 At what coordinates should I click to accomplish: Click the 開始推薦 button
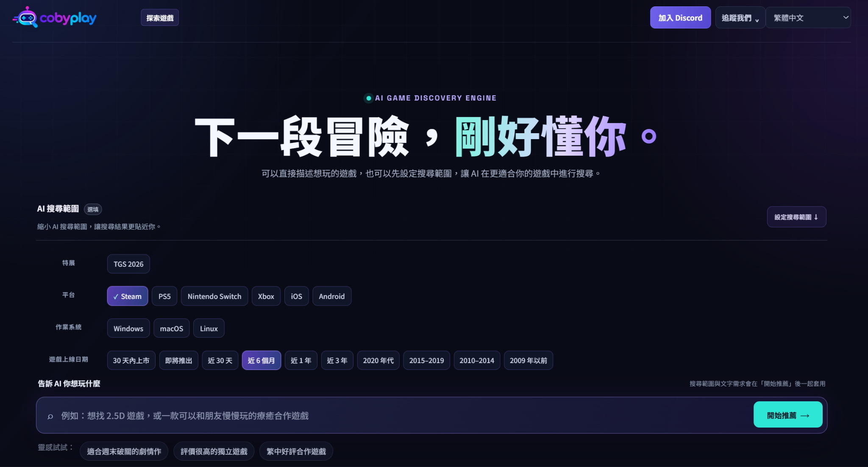click(x=788, y=415)
